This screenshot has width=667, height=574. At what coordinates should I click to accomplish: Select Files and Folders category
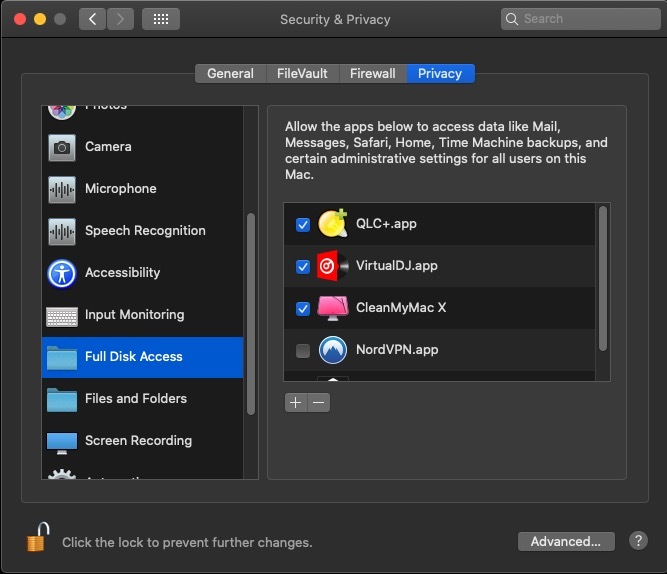tap(135, 399)
